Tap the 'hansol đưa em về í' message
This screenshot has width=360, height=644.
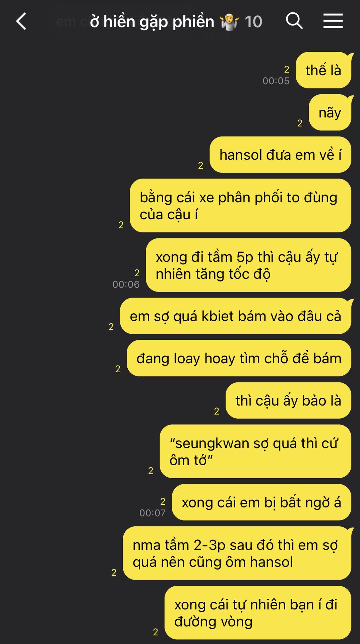[x=280, y=155]
